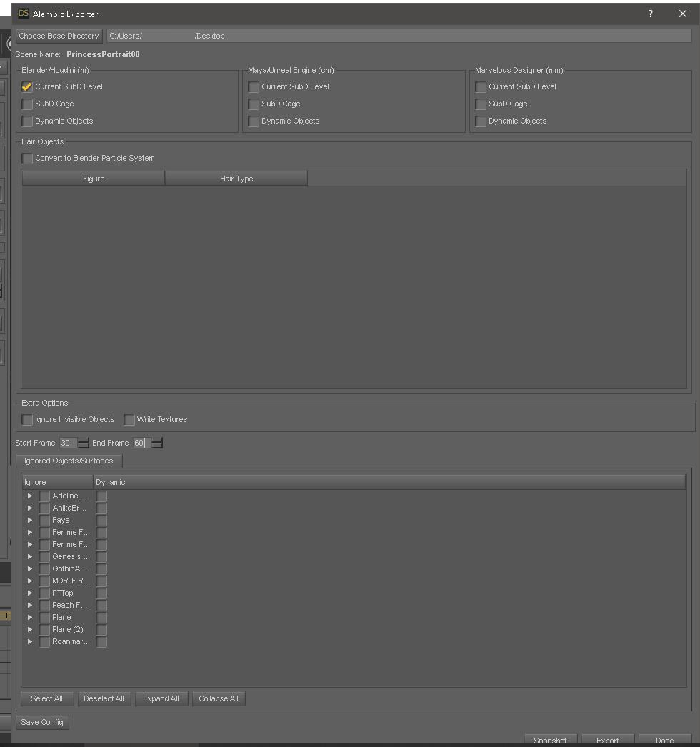Expand the Adeline tree item
700x747 pixels.
pyautogui.click(x=30, y=496)
